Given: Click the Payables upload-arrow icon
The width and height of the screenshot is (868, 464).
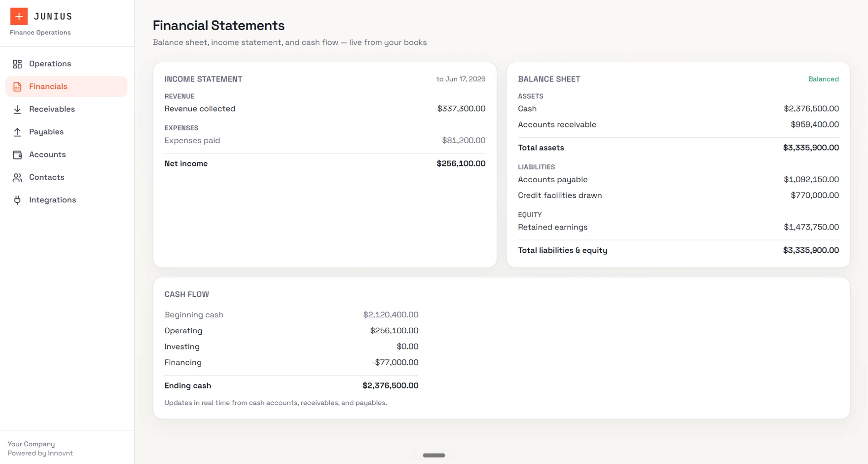Looking at the screenshot, I should pyautogui.click(x=17, y=132).
